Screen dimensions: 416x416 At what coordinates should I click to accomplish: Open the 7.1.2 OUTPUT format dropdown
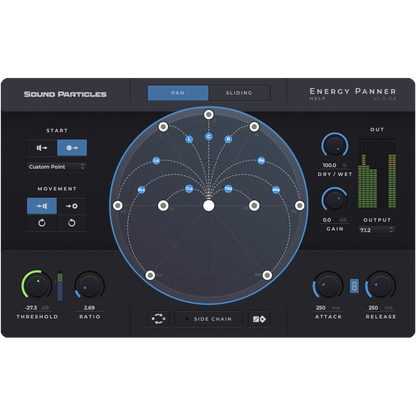click(377, 230)
